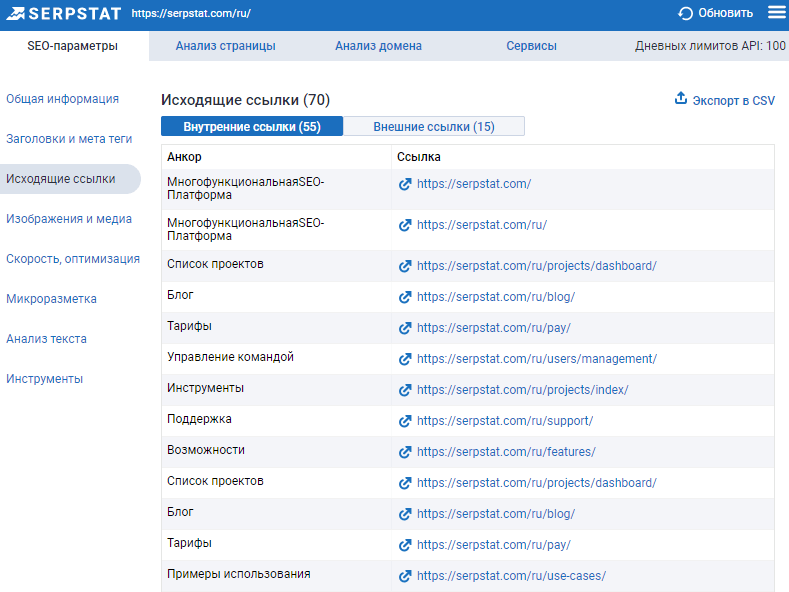Image resolution: width=789 pixels, height=592 pixels.
Task: Click anchor text Поддержка
Action: coord(199,419)
